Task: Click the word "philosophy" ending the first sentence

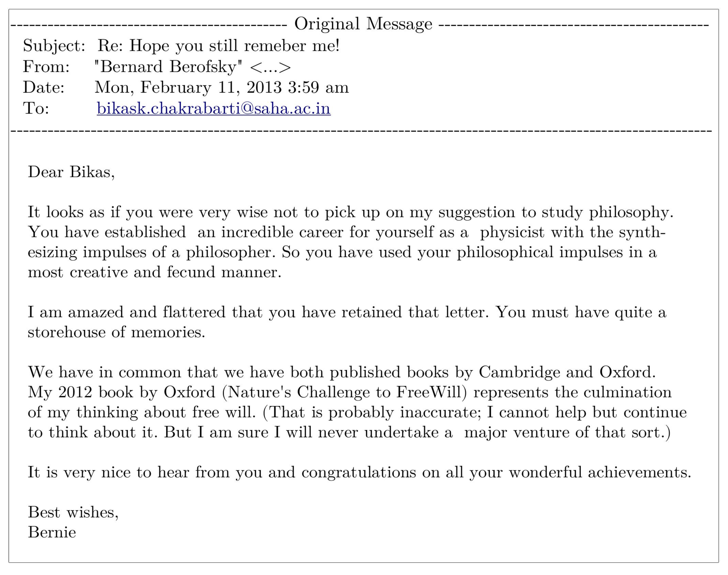Action: [630, 212]
